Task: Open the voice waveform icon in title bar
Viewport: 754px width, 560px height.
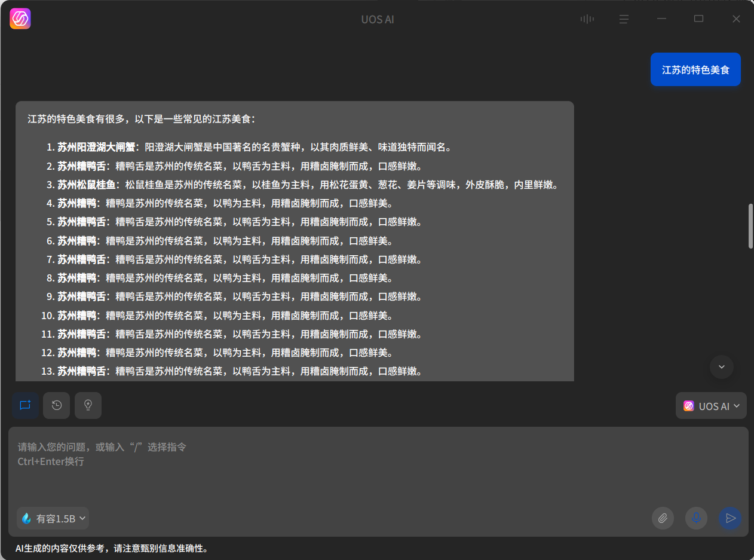Action: (x=587, y=19)
